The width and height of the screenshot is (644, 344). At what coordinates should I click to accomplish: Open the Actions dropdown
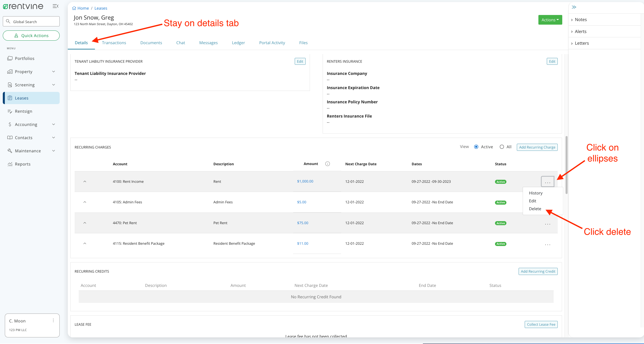click(x=550, y=20)
